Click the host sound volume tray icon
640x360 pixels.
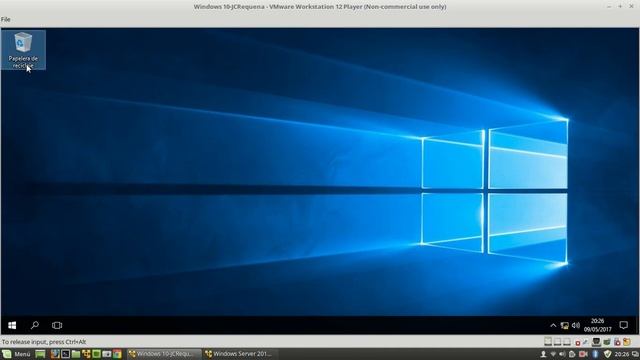[562, 354]
